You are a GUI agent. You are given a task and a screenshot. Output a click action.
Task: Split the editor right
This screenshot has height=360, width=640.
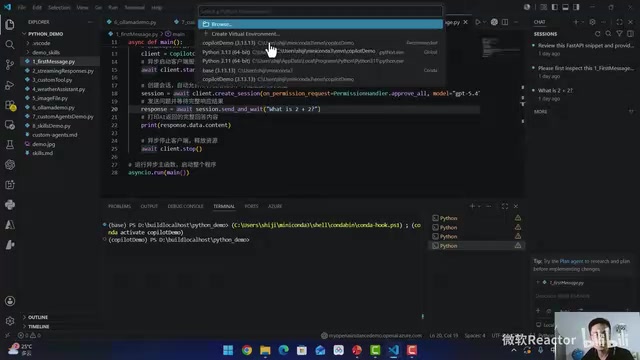(x=505, y=22)
